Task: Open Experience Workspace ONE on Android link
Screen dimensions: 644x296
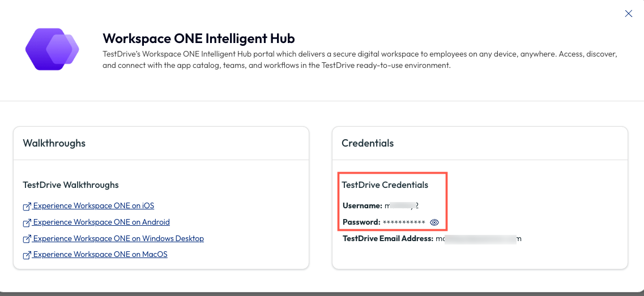Action: 101,222
